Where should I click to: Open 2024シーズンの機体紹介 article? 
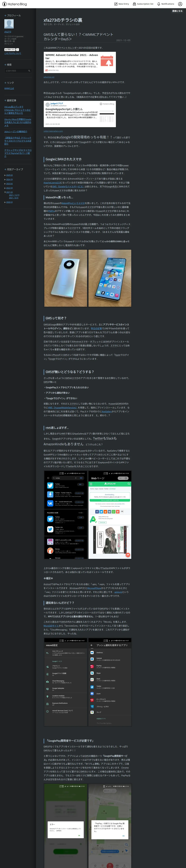click(x=16, y=132)
